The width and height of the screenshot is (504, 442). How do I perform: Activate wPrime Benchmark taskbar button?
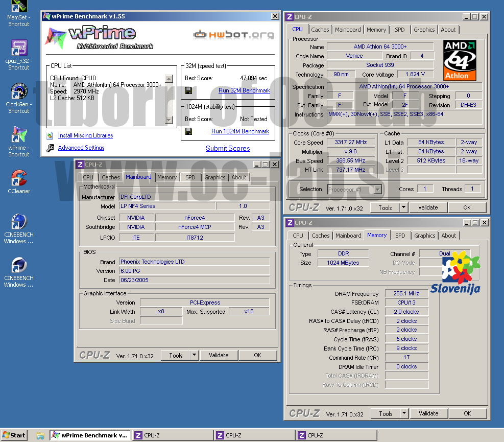click(90, 435)
